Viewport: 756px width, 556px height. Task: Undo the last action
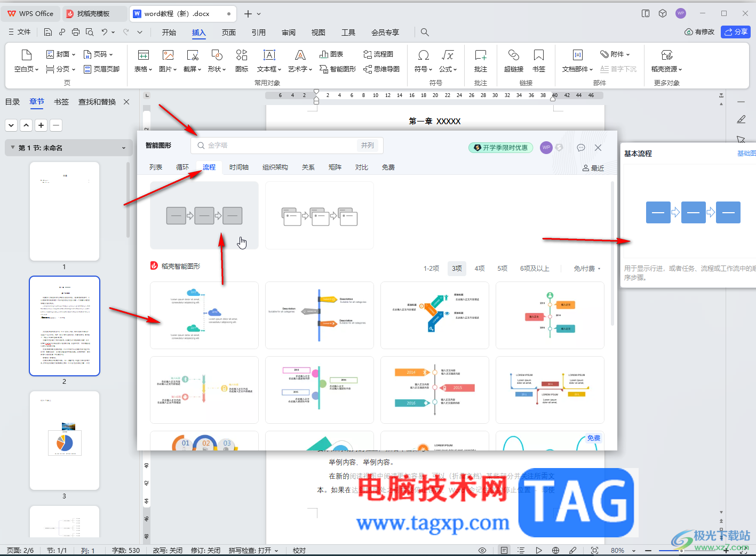click(105, 32)
